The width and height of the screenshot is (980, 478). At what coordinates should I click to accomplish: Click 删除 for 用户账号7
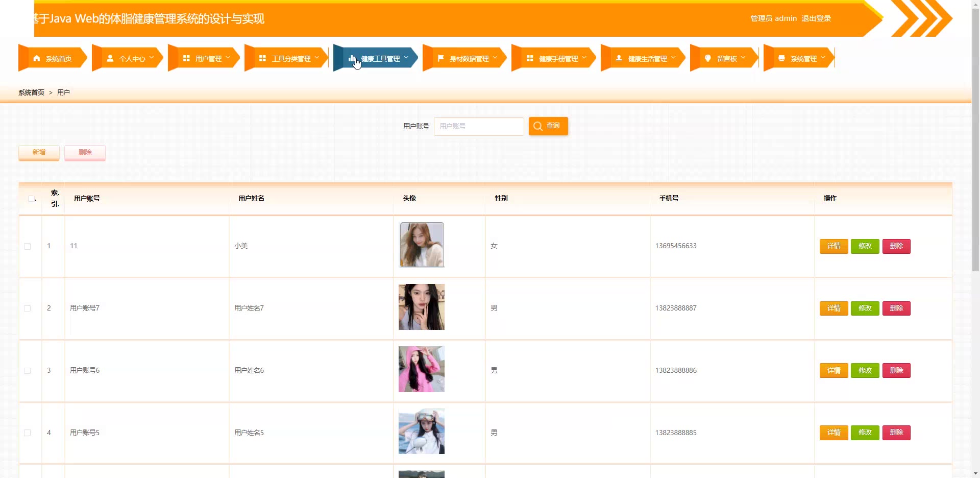(896, 308)
